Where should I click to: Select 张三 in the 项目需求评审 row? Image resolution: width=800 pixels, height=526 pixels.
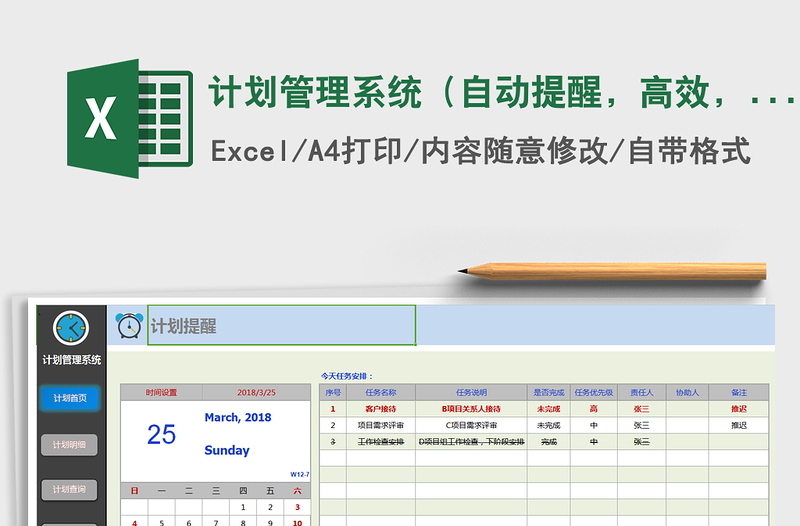(641, 425)
